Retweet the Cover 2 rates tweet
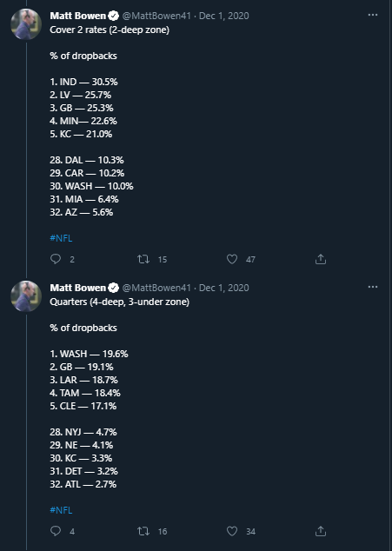 pos(143,259)
